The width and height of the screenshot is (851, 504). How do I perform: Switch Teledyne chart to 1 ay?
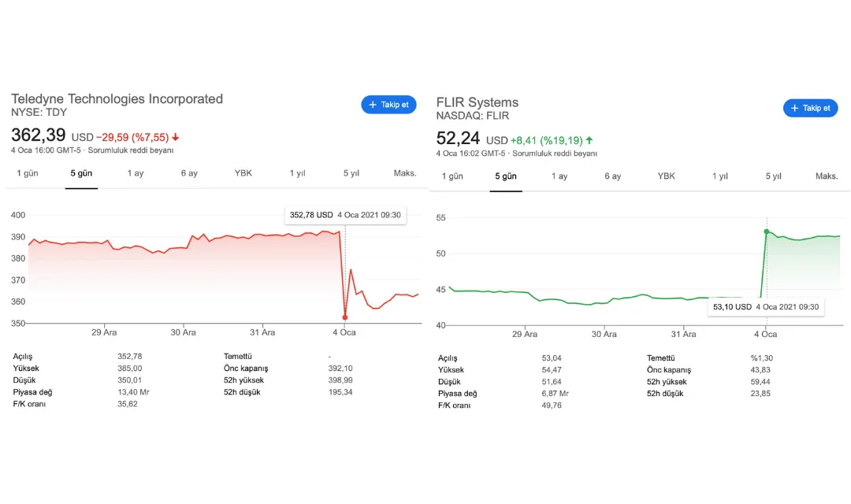(x=136, y=173)
